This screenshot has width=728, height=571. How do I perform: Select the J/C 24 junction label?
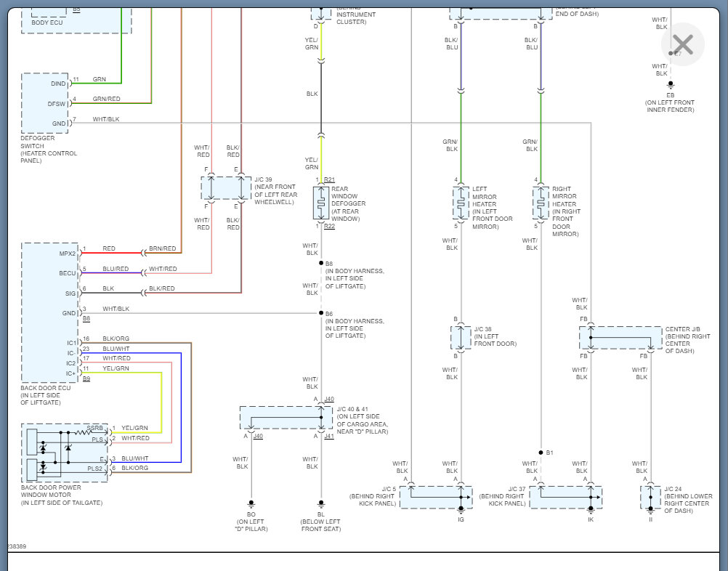[688, 500]
